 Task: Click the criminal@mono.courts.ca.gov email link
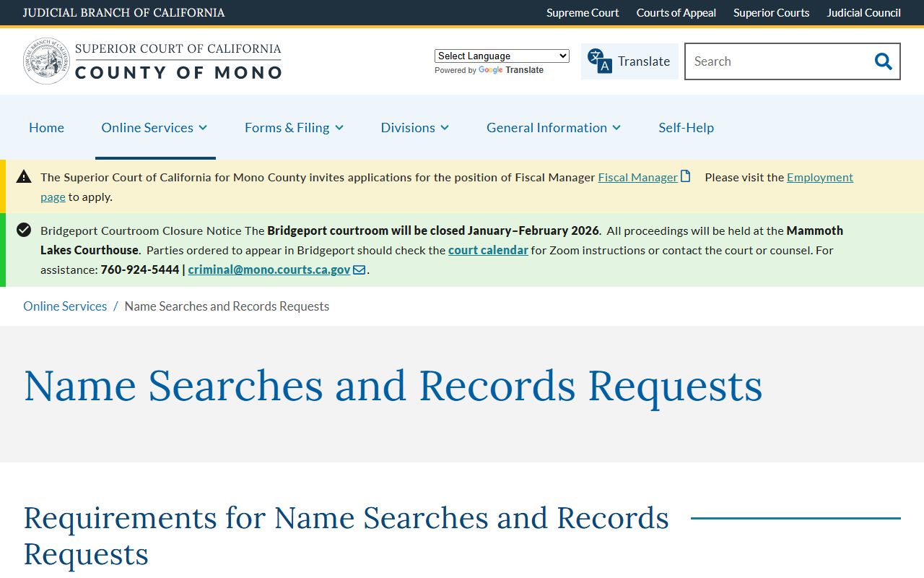click(269, 269)
